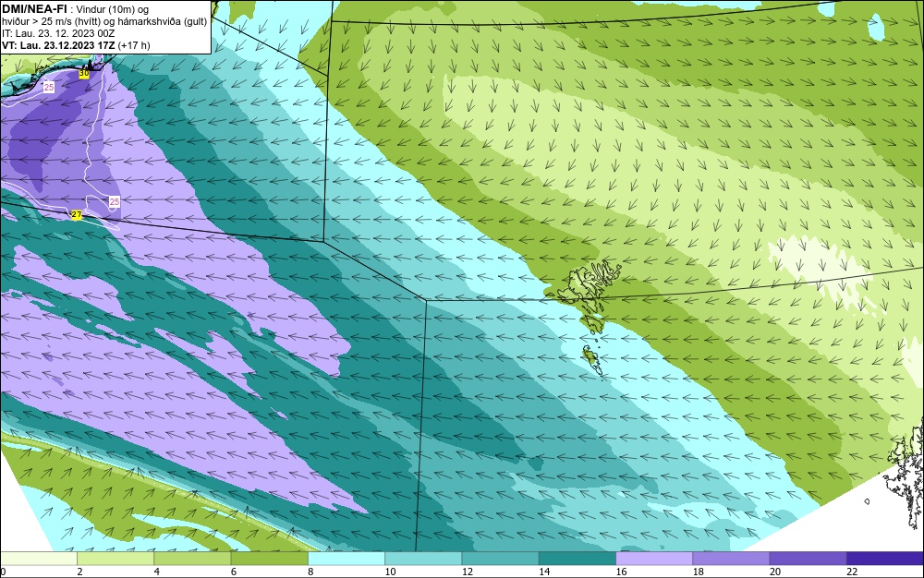Click the legend scale label '8'
The image size is (924, 578).
coord(310,572)
